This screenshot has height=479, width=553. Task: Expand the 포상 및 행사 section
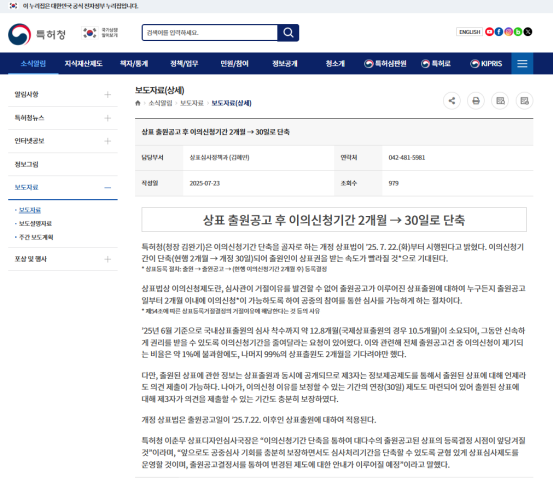tap(108, 259)
